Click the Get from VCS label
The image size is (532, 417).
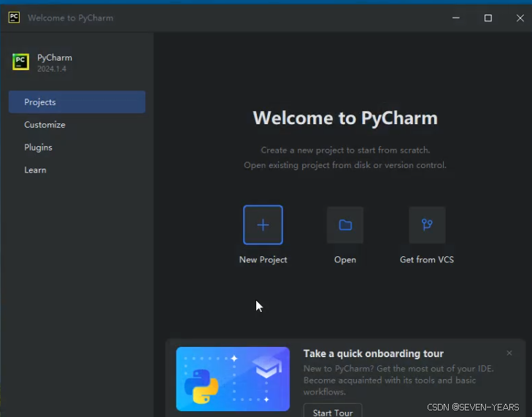(x=427, y=260)
